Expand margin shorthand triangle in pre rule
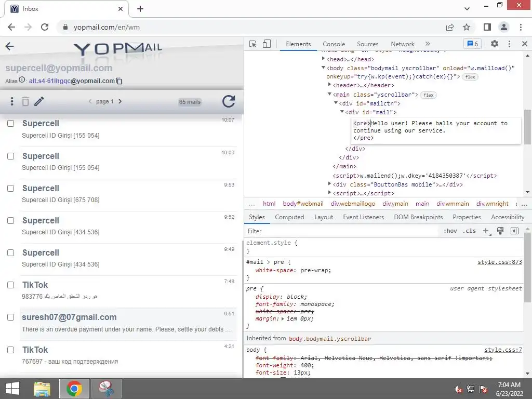The height and width of the screenshot is (399, 532). tap(283, 319)
